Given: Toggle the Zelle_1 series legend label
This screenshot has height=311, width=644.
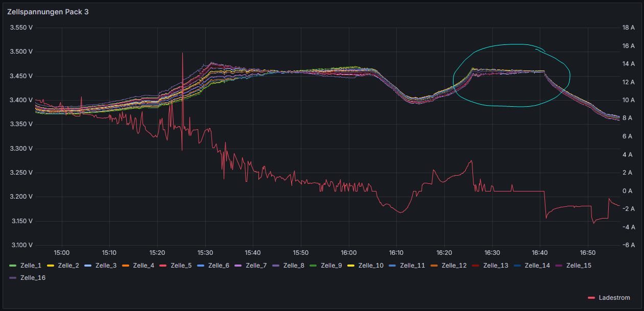Looking at the screenshot, I should [31, 266].
